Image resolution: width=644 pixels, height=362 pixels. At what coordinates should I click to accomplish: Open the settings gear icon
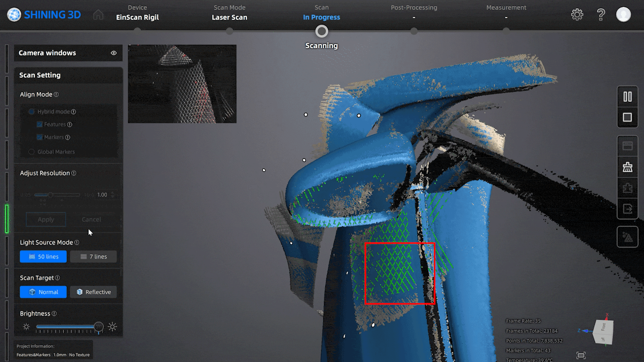[x=577, y=14]
